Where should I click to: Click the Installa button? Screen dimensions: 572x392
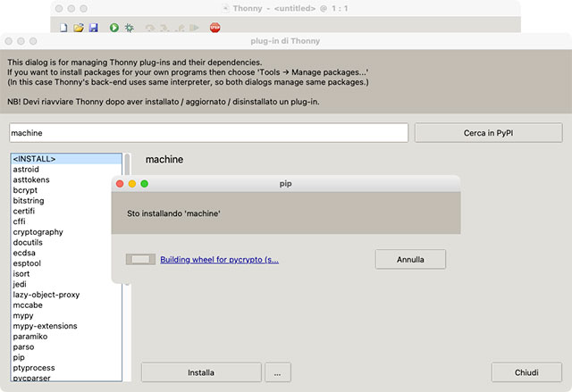click(x=200, y=371)
